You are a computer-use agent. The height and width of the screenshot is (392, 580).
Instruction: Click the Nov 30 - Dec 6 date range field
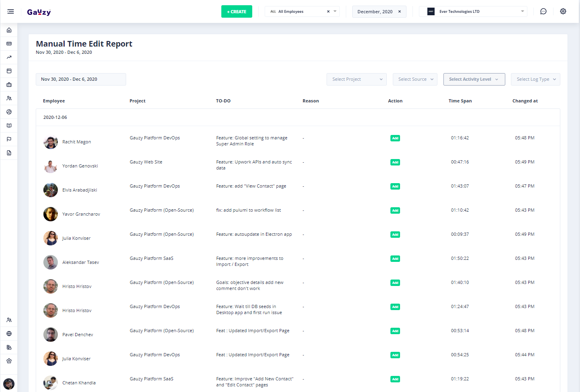pos(81,80)
